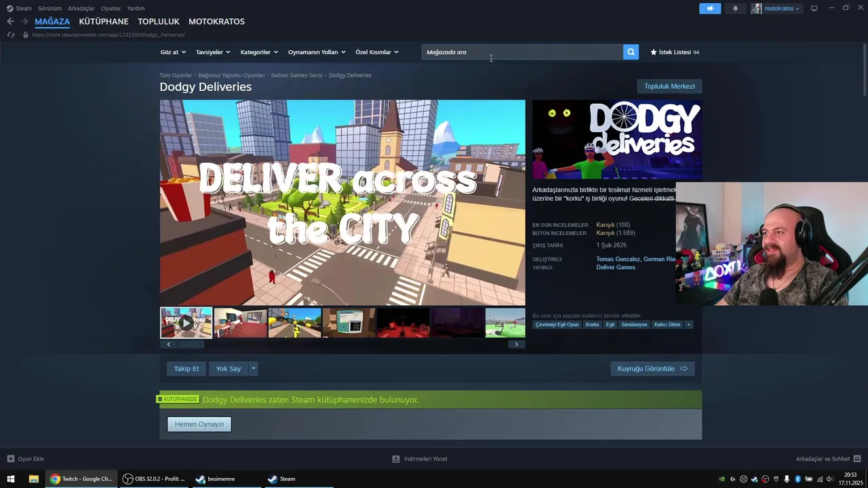868x488 pixels.
Task: Click the Tüm Oyunlar breadcrumb
Action: point(176,75)
